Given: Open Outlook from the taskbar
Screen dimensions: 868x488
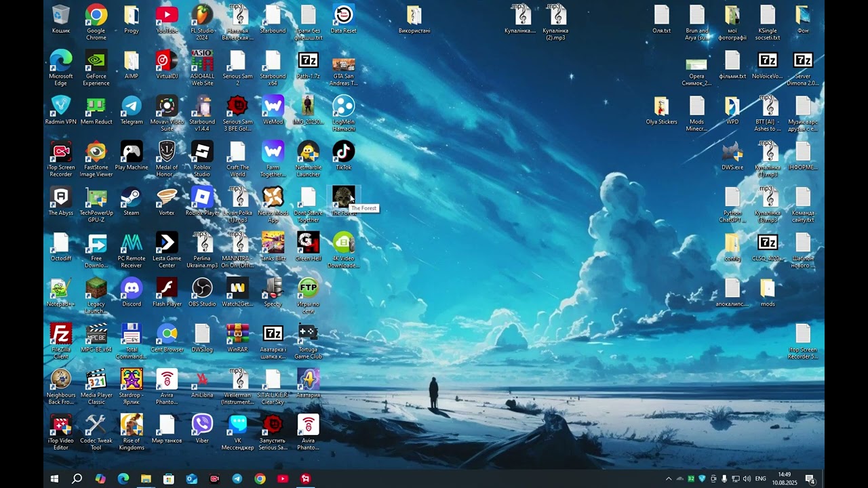Looking at the screenshot, I should click(192, 479).
